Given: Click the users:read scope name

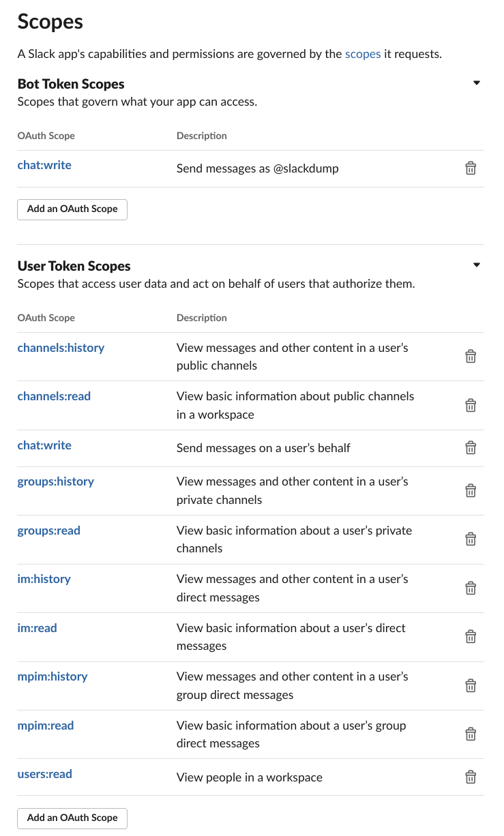Looking at the screenshot, I should pyautogui.click(x=44, y=774).
